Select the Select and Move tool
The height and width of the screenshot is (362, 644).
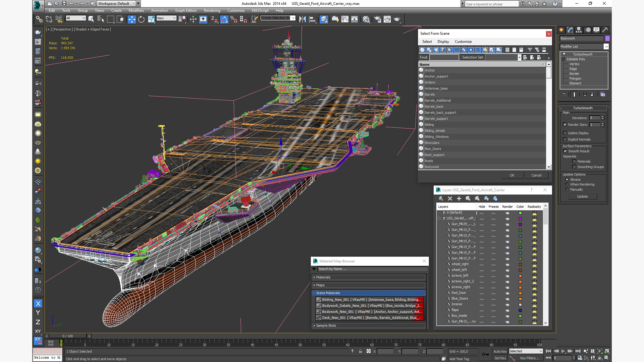click(x=131, y=19)
